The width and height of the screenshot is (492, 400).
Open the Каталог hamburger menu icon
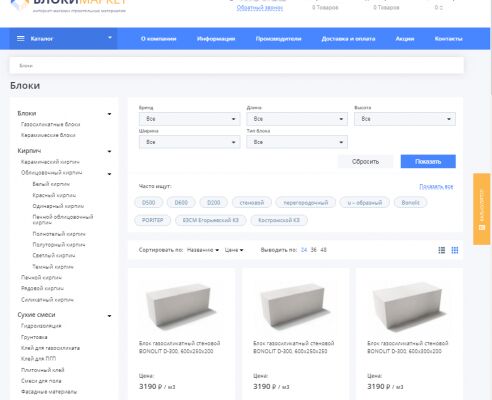click(21, 38)
